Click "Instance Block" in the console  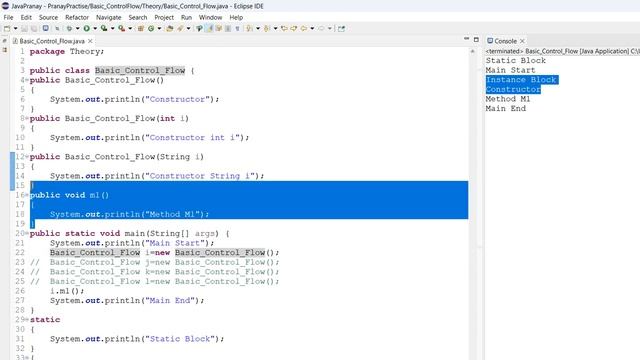click(521, 80)
